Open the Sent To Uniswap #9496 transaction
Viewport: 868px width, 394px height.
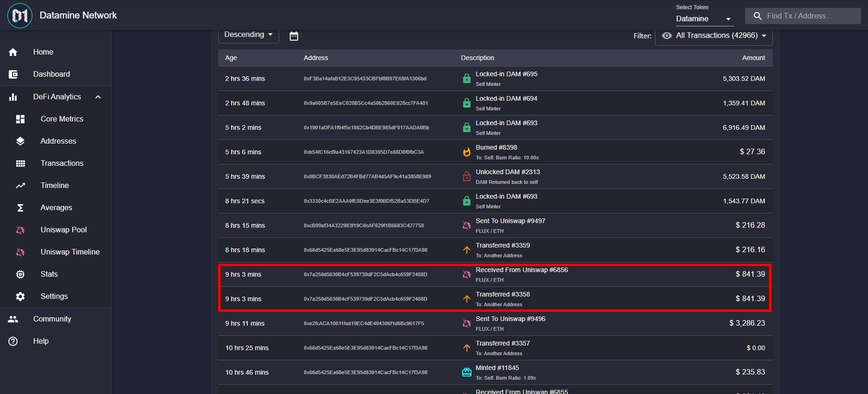[x=510, y=319]
